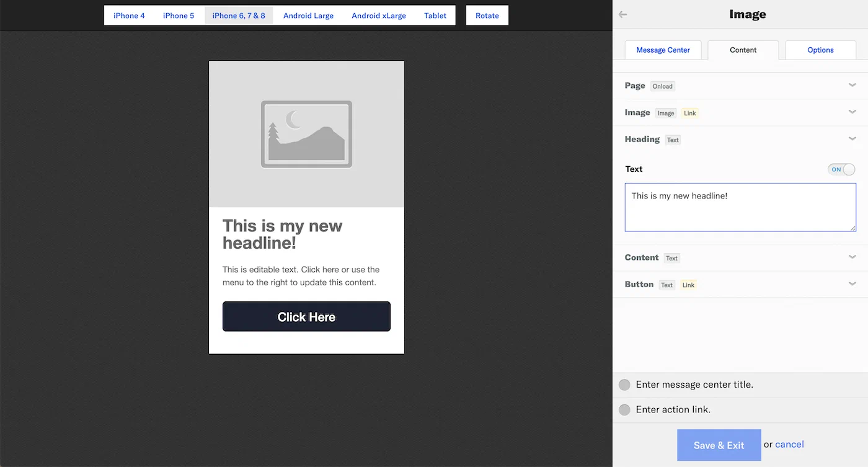This screenshot has height=467, width=868.
Task: Expand the Image section
Action: 852,112
